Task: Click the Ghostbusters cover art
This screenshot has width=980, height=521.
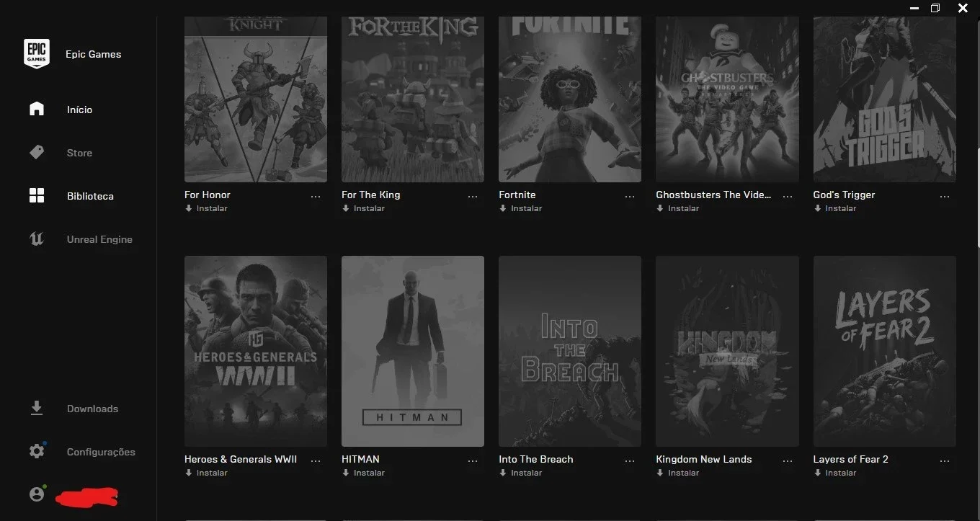Action: (727, 99)
